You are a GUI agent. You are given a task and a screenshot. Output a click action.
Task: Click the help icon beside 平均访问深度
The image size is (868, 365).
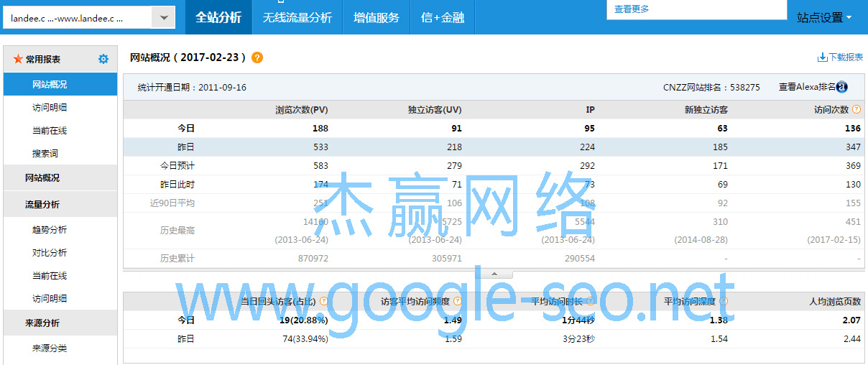[723, 302]
